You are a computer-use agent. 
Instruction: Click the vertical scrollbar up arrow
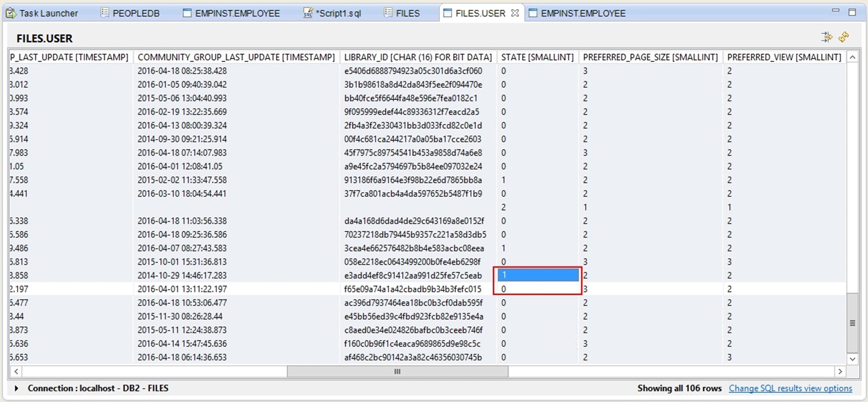pos(853,57)
